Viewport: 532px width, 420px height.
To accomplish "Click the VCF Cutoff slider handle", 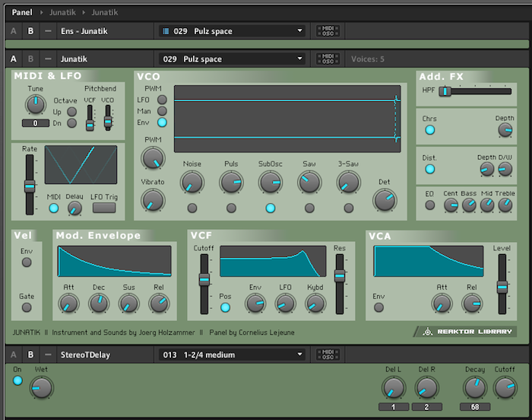I will [204, 280].
